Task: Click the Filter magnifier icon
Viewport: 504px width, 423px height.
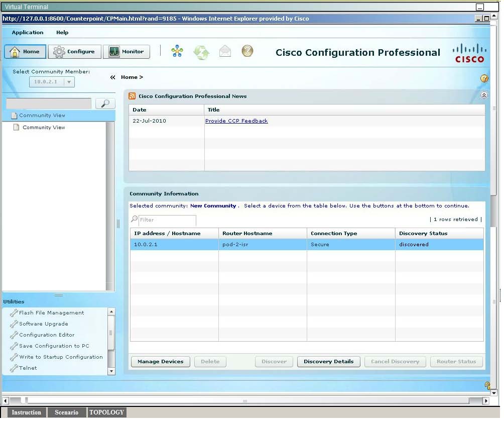Action: (135, 219)
